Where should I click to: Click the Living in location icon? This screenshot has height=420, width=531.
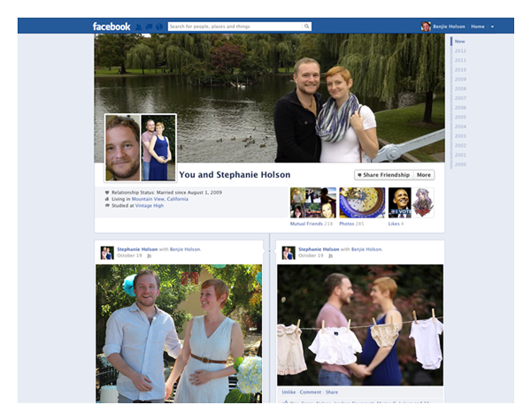(x=107, y=199)
